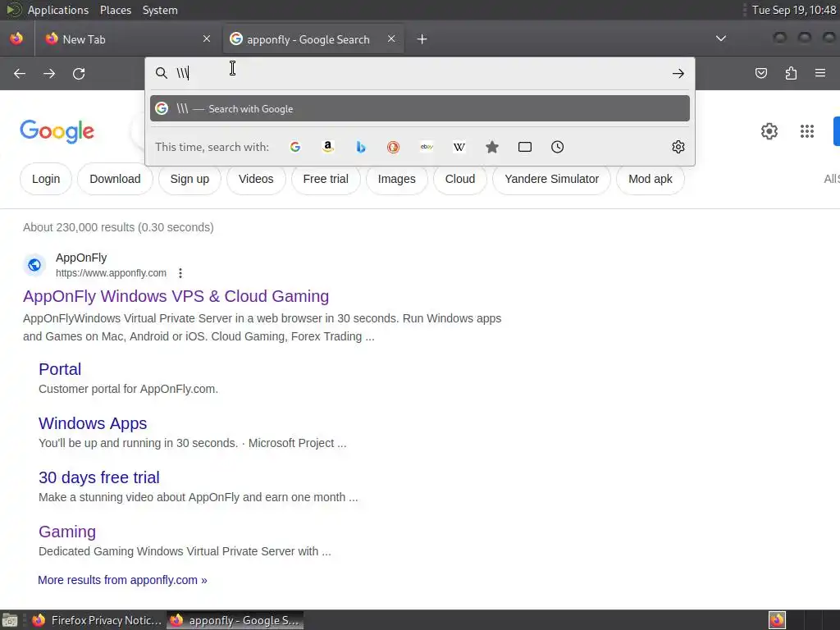Image resolution: width=840 pixels, height=630 pixels.
Task: Expand the list all tabs chevron
Action: tap(721, 39)
